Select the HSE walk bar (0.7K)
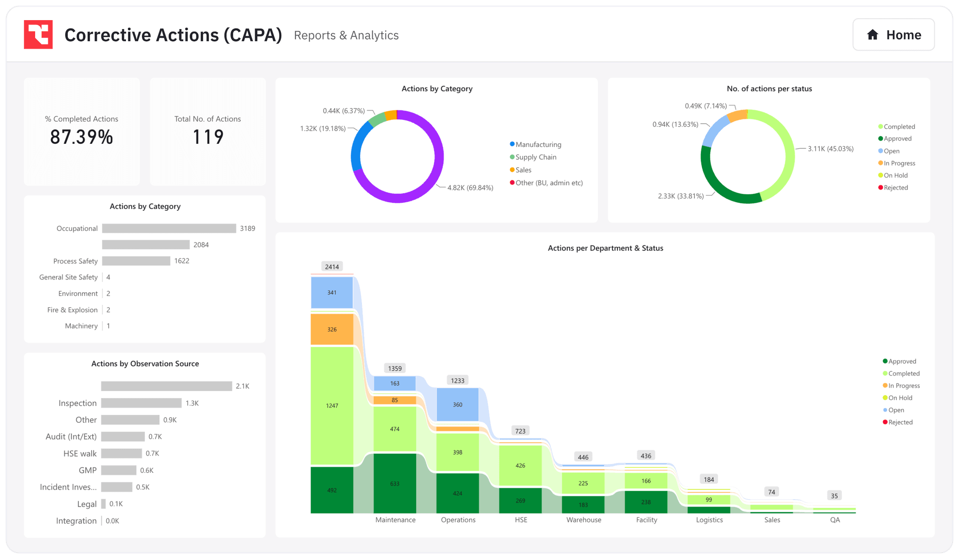Viewport: 959px width, 560px height. [121, 453]
